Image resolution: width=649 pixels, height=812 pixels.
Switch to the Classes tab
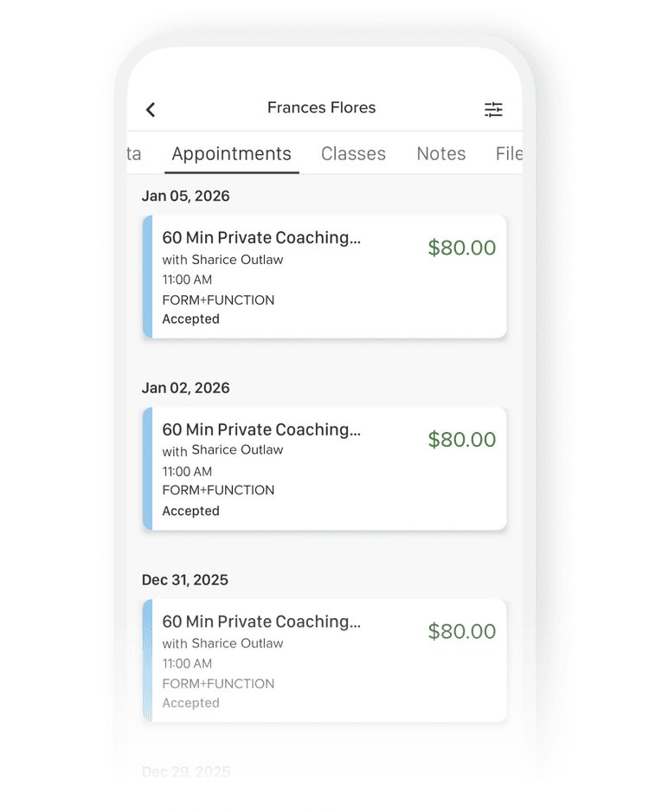pos(353,153)
